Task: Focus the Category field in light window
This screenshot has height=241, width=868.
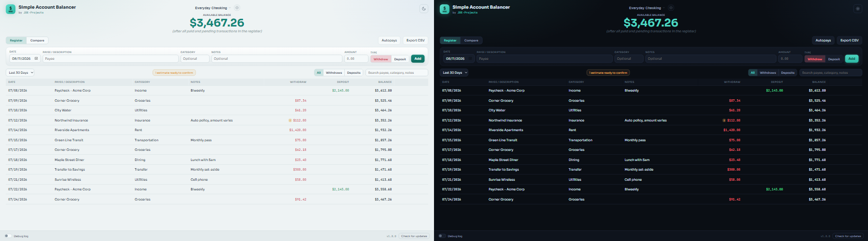Action: tap(195, 59)
